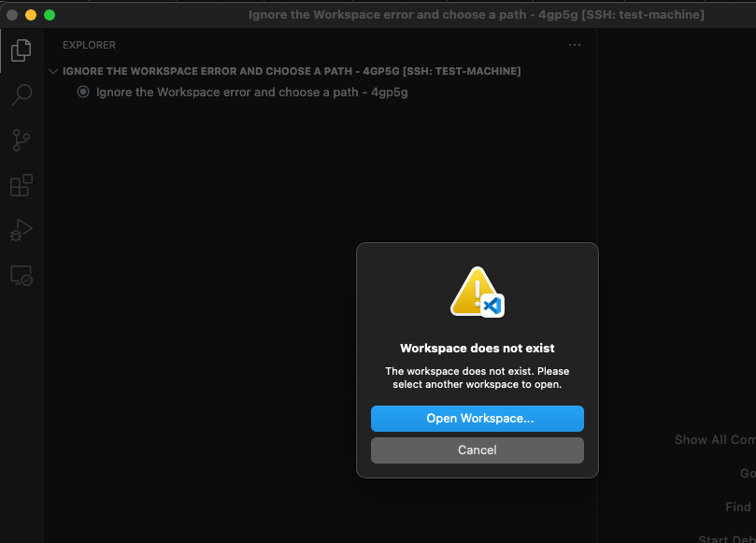The height and width of the screenshot is (543, 756).
Task: Open the Search panel
Action: 21,94
